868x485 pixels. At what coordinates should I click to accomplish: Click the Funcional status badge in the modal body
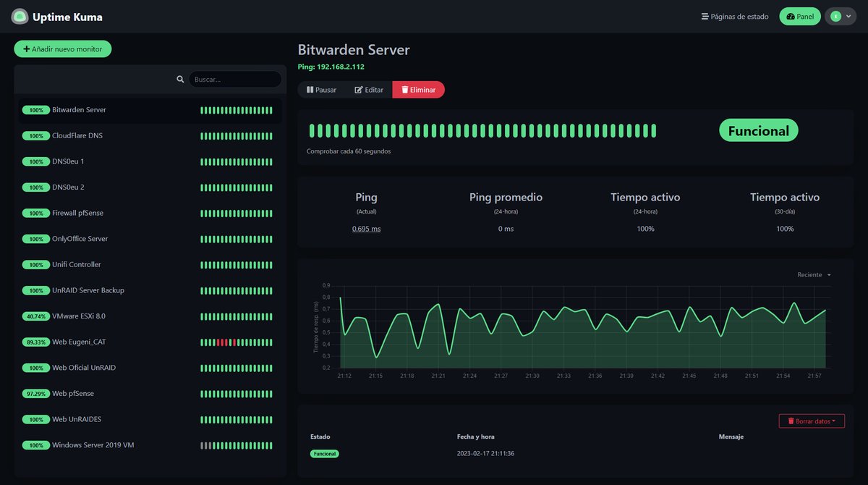(x=758, y=130)
